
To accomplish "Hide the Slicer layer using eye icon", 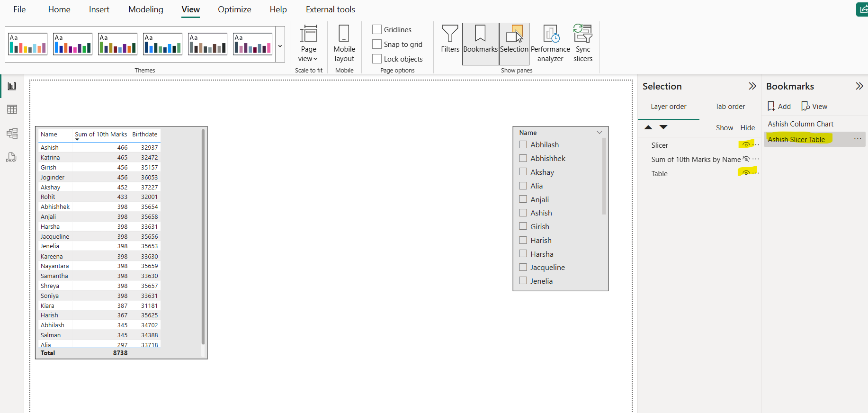I will coord(746,144).
